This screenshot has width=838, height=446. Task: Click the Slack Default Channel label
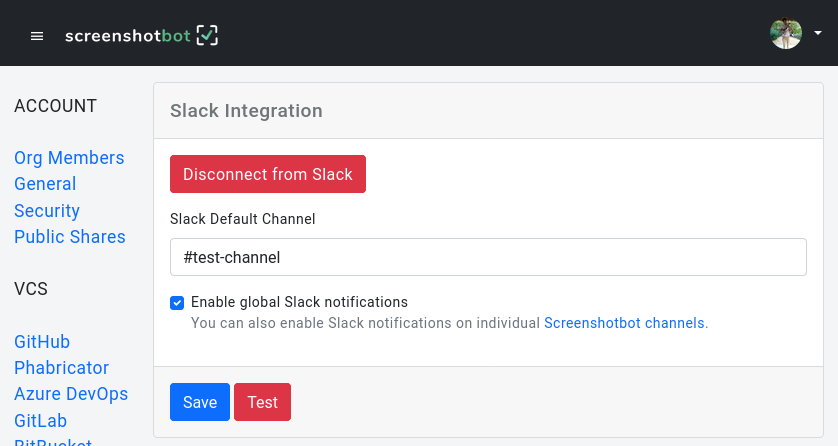tap(243, 219)
